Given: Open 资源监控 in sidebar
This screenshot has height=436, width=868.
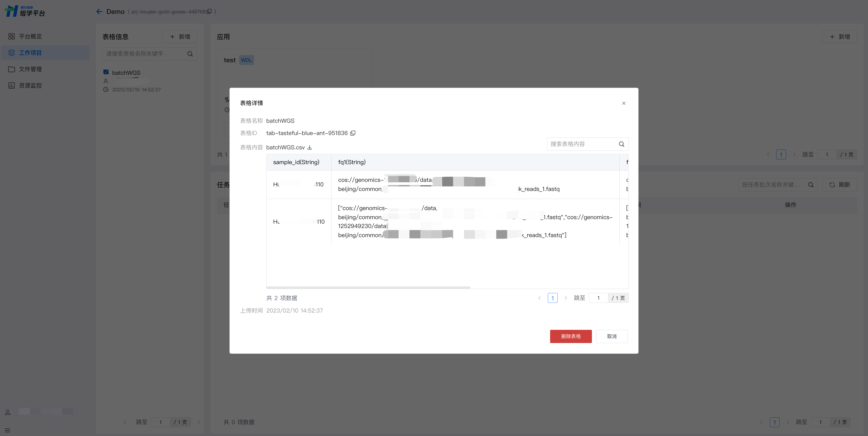Looking at the screenshot, I should point(30,86).
